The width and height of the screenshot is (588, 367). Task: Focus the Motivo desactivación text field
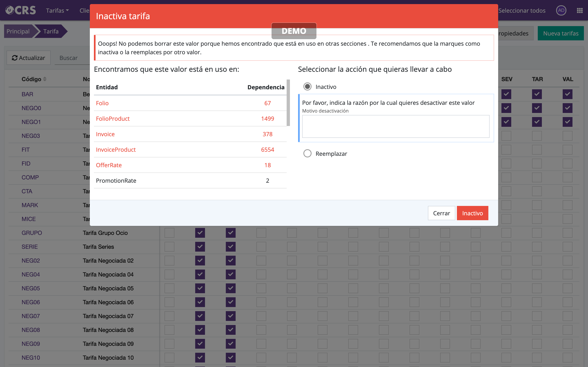395,126
